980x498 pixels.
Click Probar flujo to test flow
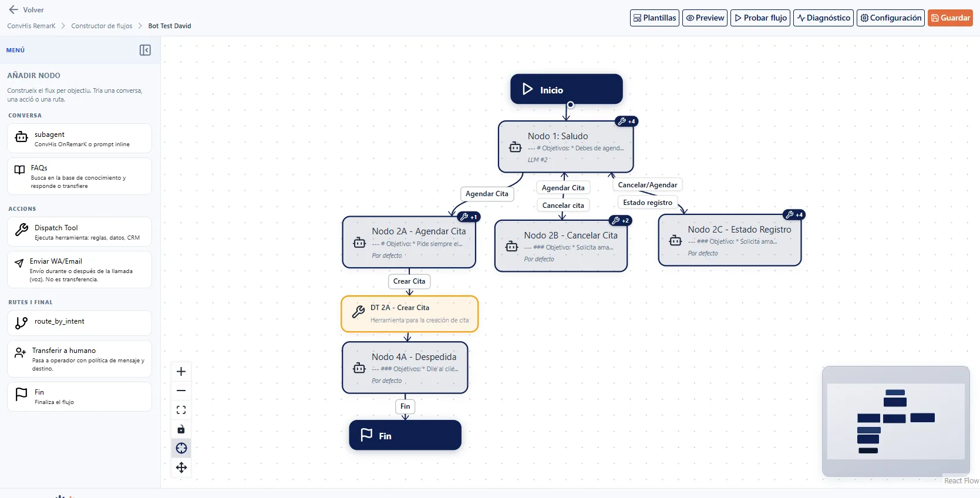pyautogui.click(x=760, y=18)
